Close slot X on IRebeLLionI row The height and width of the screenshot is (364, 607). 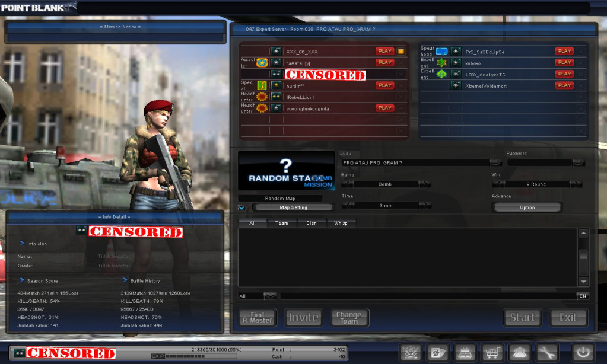[x=401, y=97]
